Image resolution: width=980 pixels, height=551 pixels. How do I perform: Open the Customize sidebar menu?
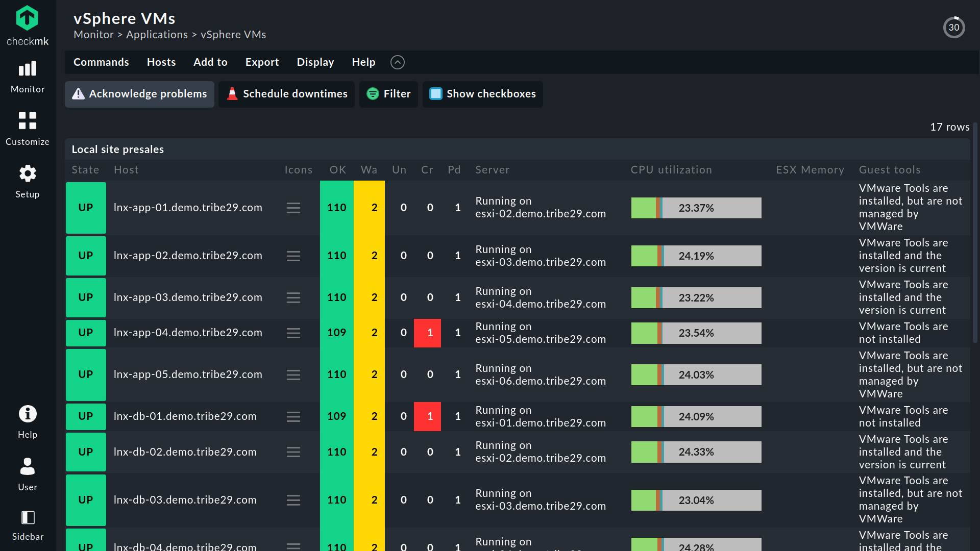pyautogui.click(x=28, y=130)
